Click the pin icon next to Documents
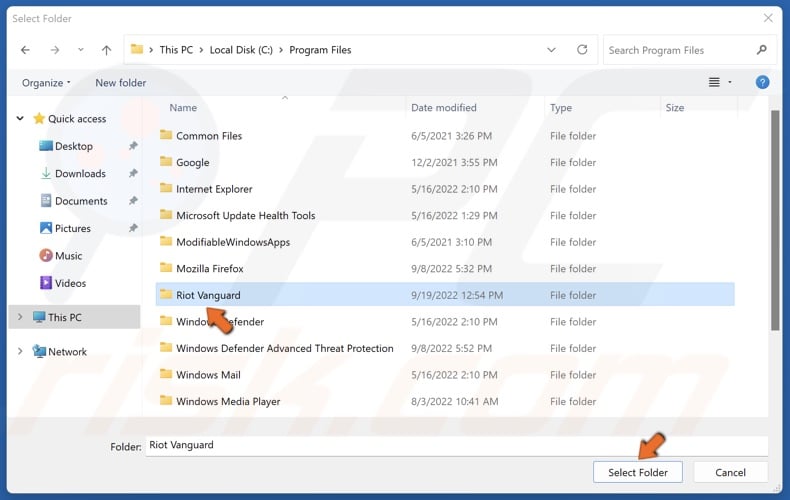Image resolution: width=790 pixels, height=500 pixels. pyautogui.click(x=133, y=201)
